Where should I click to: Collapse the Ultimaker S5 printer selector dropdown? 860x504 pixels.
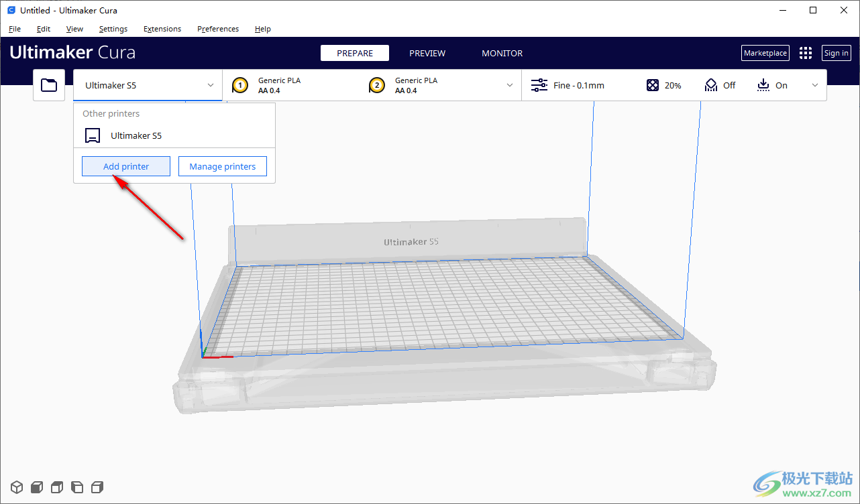point(210,85)
